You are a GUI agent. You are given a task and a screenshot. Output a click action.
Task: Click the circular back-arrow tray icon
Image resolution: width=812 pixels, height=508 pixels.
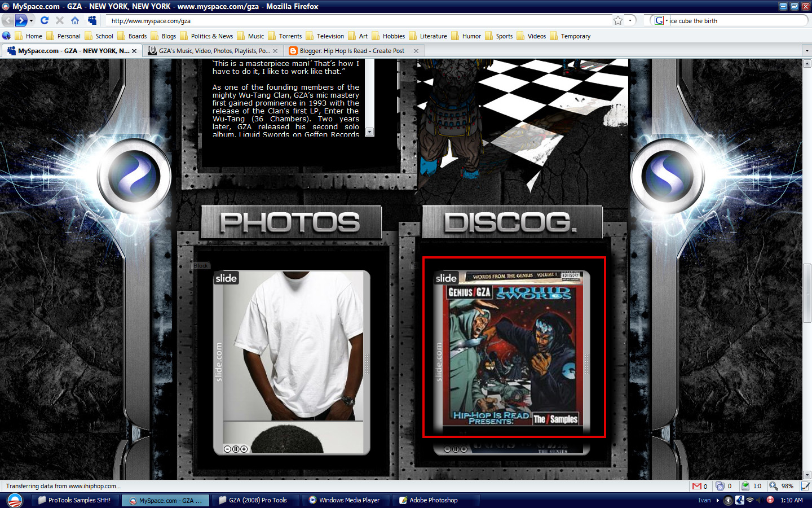[728, 500]
